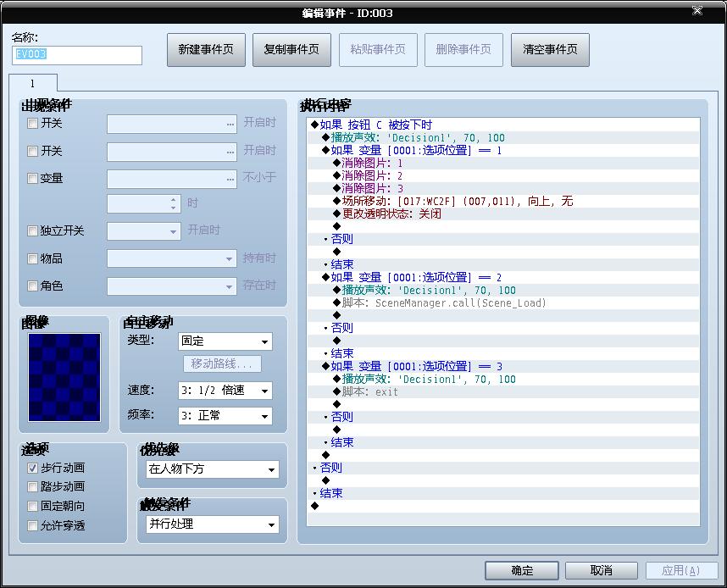727x588 pixels.
Task: Select the 消除图片: 1 command line
Action: (503, 163)
